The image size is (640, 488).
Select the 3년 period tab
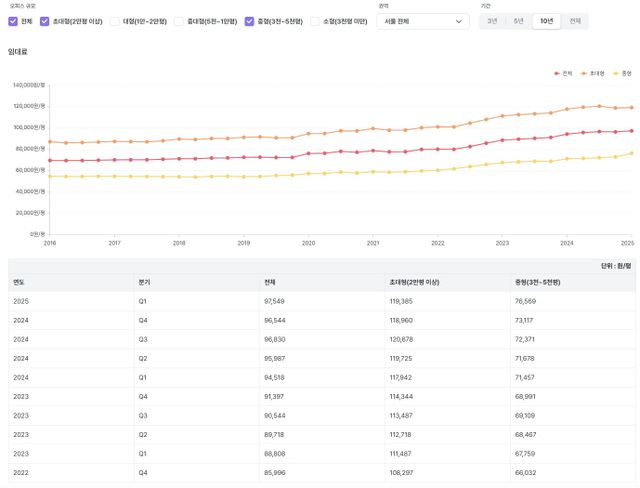click(492, 21)
